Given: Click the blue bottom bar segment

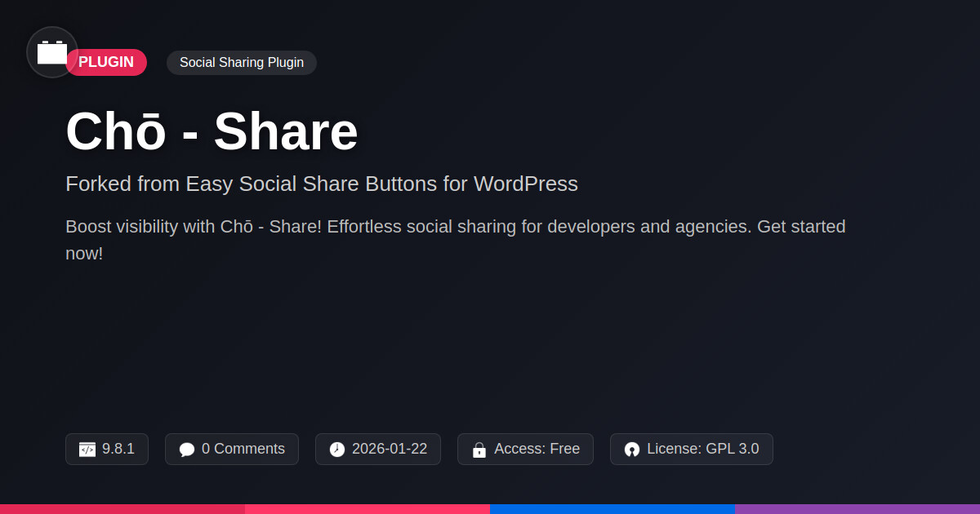Looking at the screenshot, I should [x=612, y=508].
